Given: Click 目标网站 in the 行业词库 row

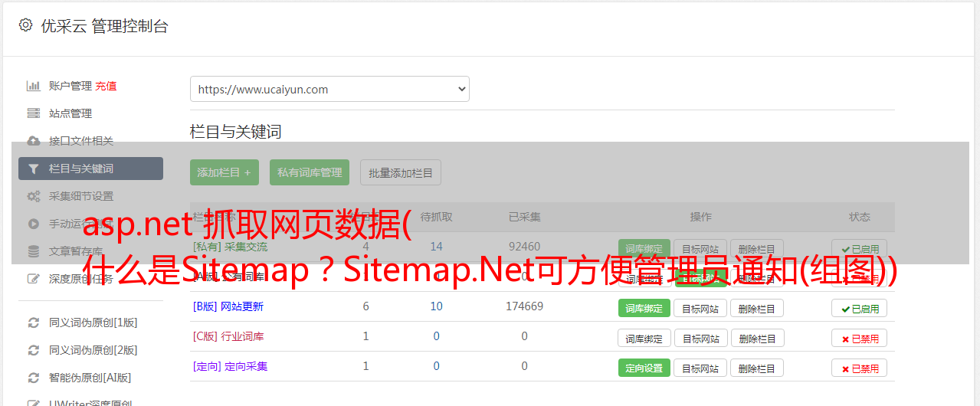Looking at the screenshot, I should [x=700, y=338].
